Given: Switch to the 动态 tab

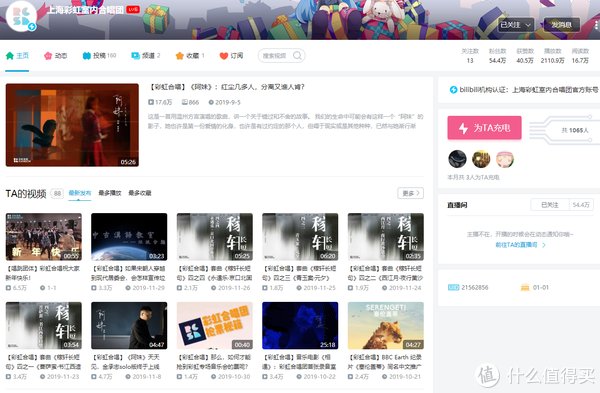Looking at the screenshot, I should point(56,55).
